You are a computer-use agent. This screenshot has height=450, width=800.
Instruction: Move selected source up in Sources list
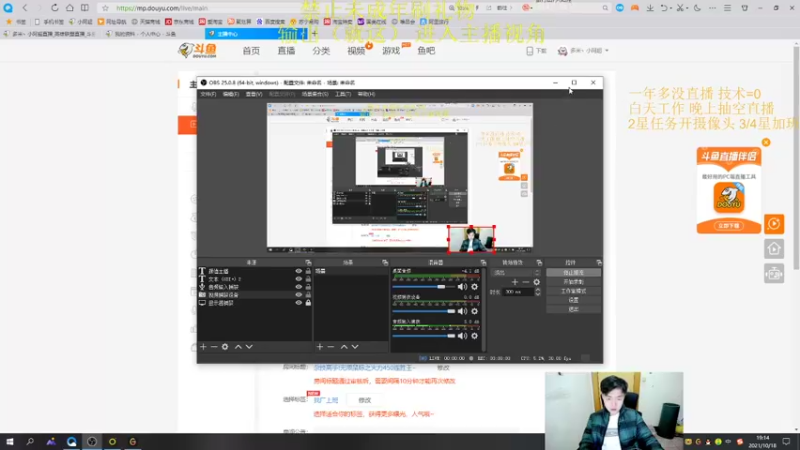[x=238, y=347]
